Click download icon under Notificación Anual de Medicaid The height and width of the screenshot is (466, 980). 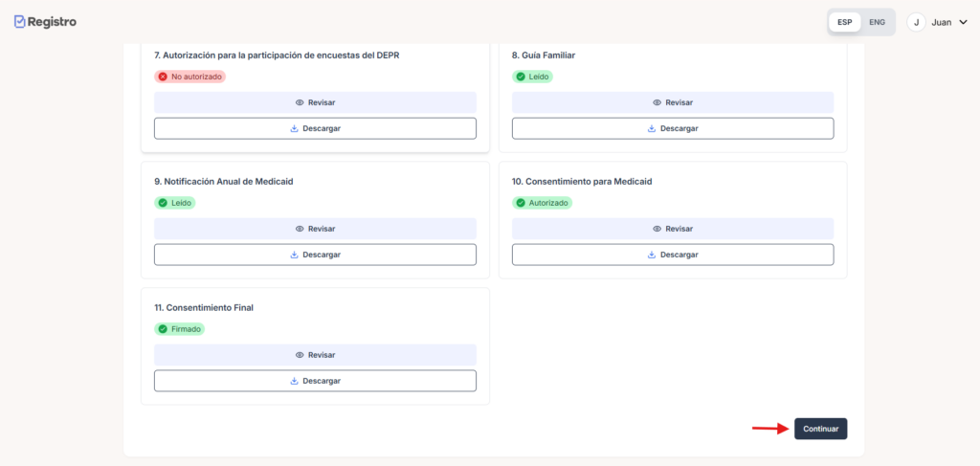tap(295, 255)
